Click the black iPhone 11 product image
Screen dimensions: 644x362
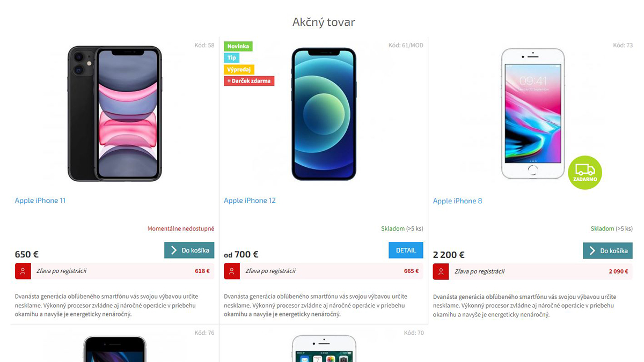[114, 114]
